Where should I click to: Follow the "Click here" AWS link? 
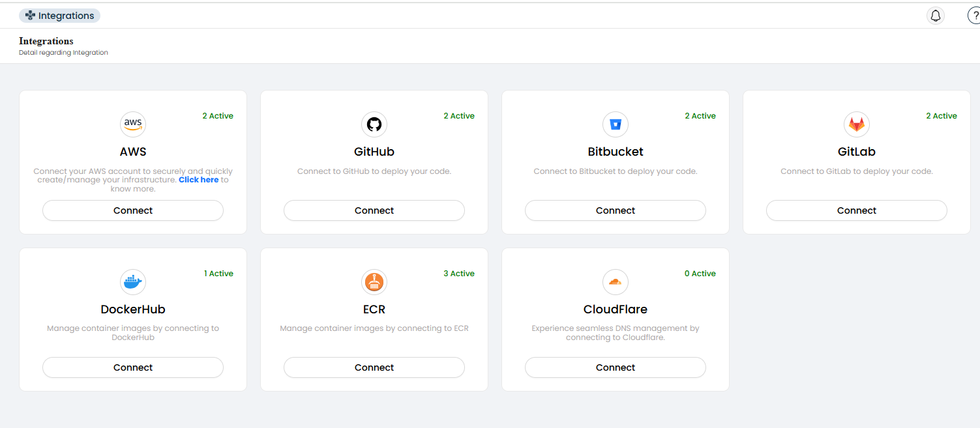click(x=199, y=180)
